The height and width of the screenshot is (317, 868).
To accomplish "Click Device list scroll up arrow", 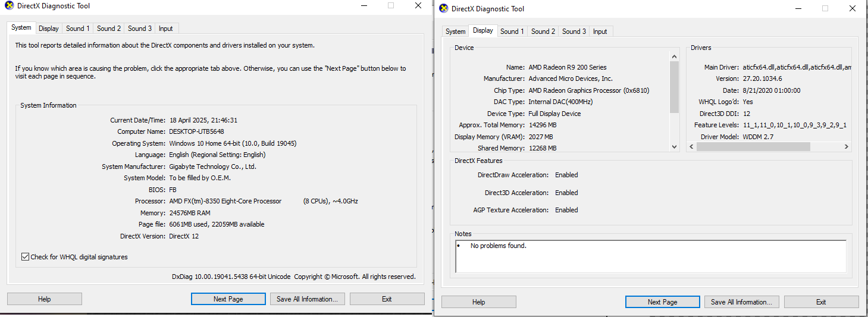I will coord(674,57).
